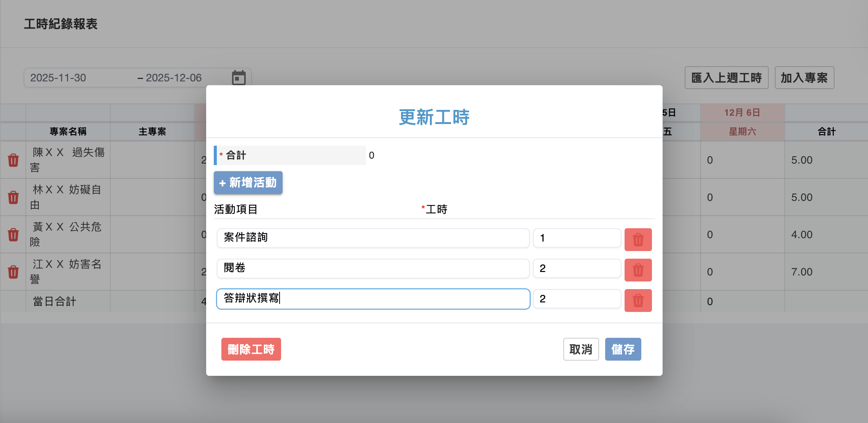
Task: Remove the 陳XX 過失傷害 project row
Action: click(13, 160)
